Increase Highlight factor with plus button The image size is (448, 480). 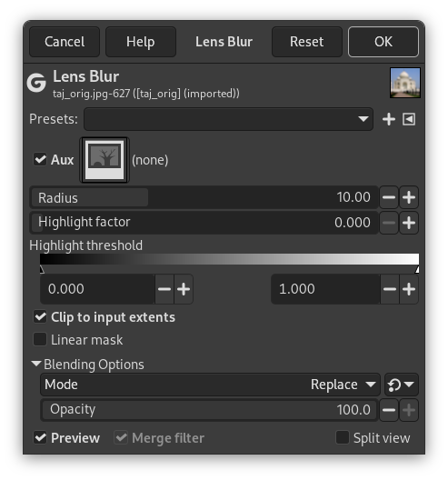pos(409,223)
